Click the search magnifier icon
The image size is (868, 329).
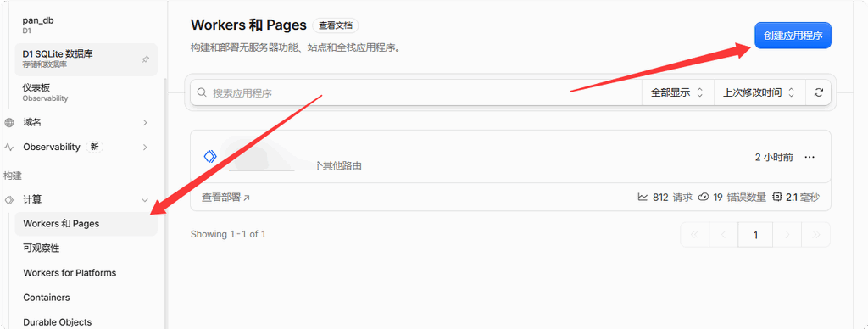(x=203, y=92)
